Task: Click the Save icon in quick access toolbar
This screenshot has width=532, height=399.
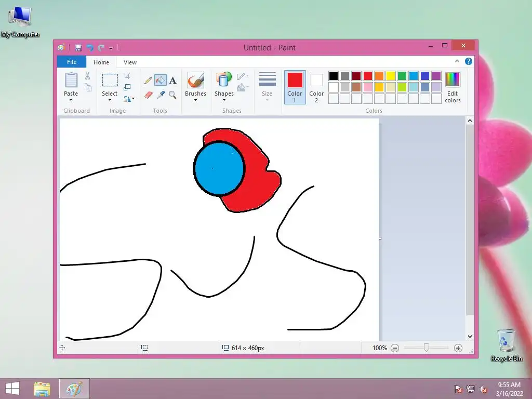Action: click(78, 48)
